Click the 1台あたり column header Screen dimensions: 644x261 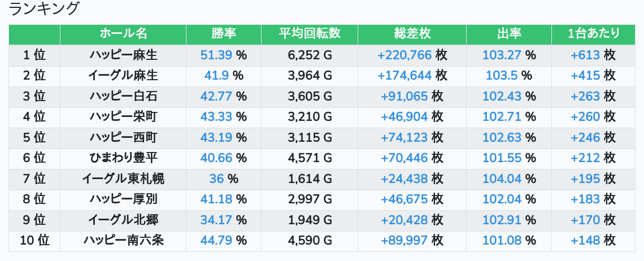coord(593,34)
